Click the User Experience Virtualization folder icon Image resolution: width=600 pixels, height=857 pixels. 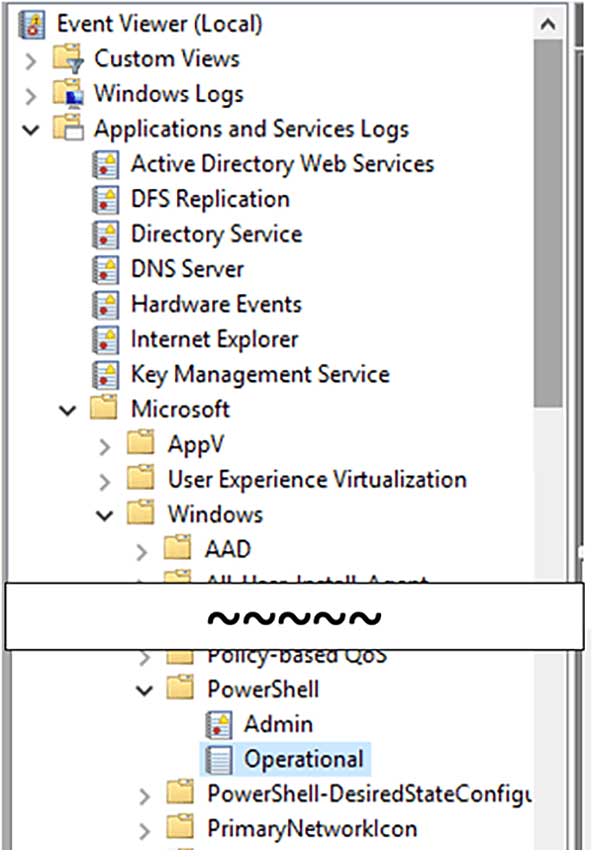point(140,478)
